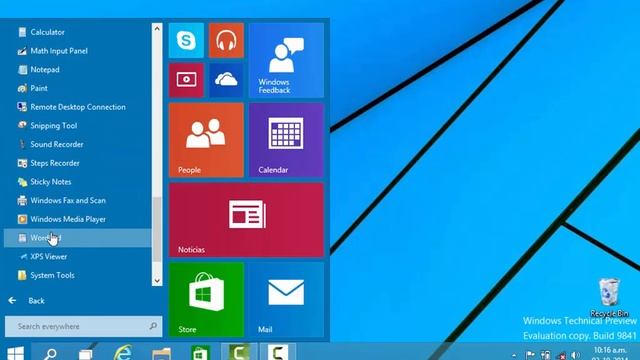The width and height of the screenshot is (640, 360).
Task: Open the People tile
Action: 206,140
